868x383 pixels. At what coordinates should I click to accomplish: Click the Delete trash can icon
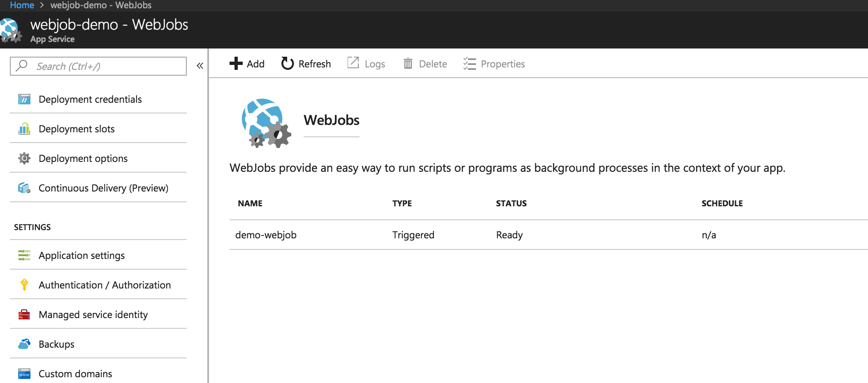click(408, 64)
